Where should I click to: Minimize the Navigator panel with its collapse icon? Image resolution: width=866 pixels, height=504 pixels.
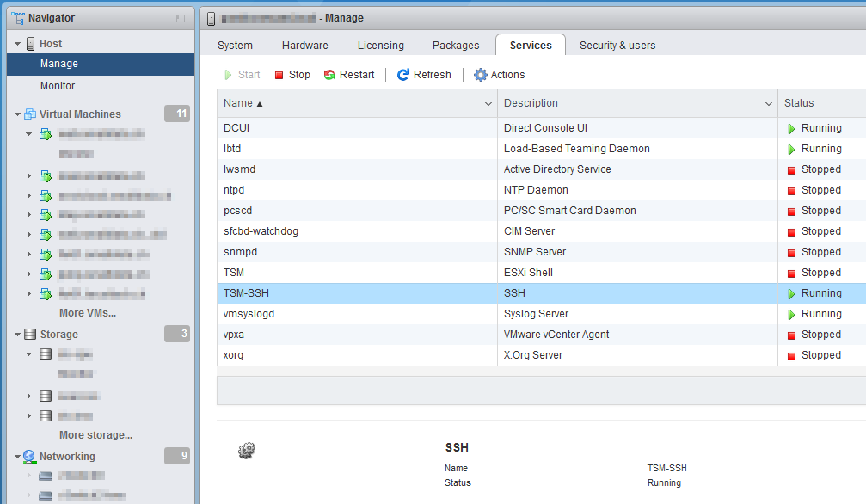click(x=181, y=18)
